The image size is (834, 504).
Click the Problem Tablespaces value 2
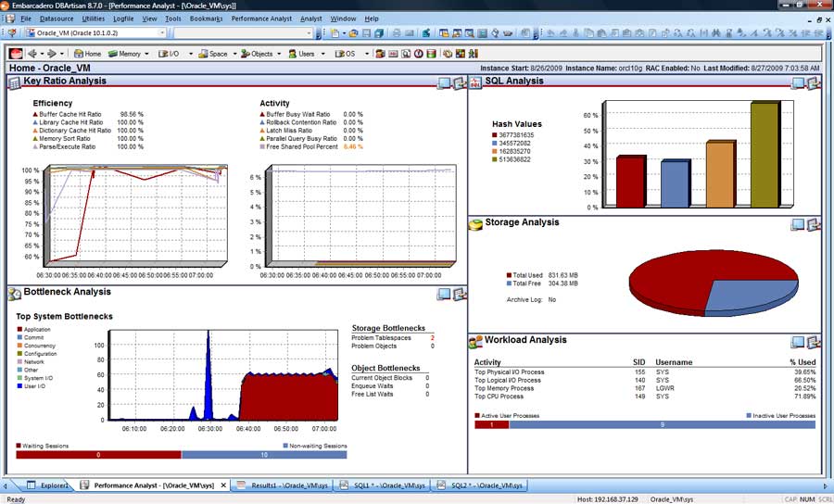click(x=433, y=338)
